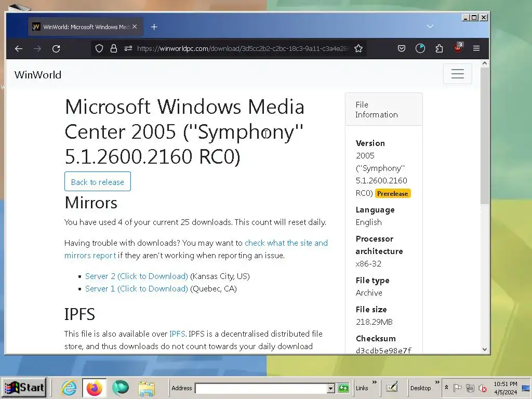Click the page scrollbar up arrow
Viewport: 532px width, 399px height.
point(485,63)
